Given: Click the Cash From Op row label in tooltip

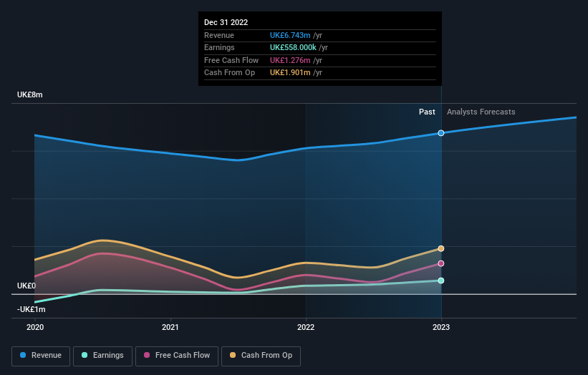Looking at the screenshot, I should pyautogui.click(x=229, y=73).
